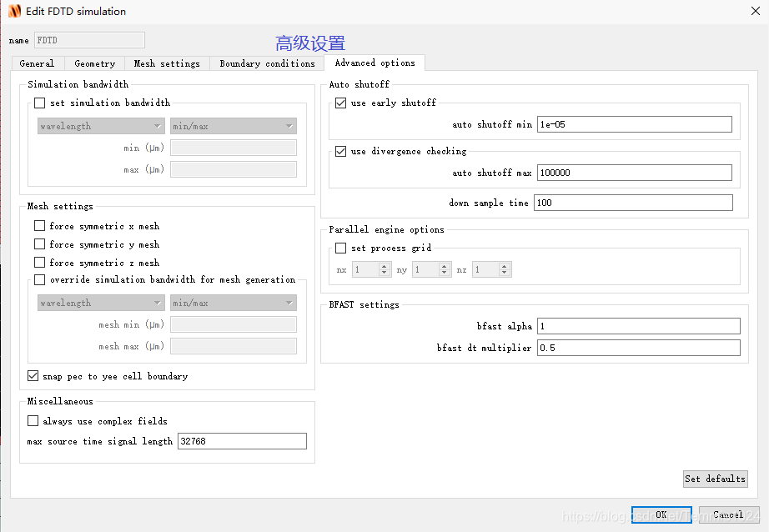Click the mesh min (μm) field

(x=234, y=324)
